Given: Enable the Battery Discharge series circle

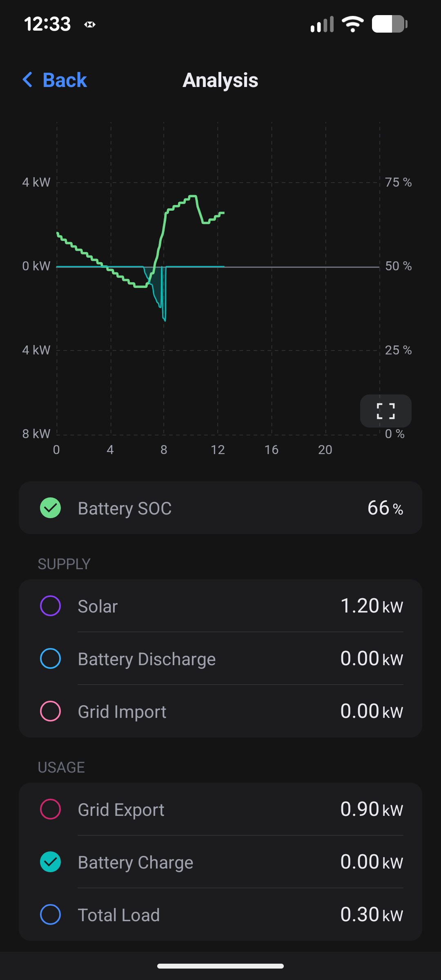Looking at the screenshot, I should coord(51,658).
